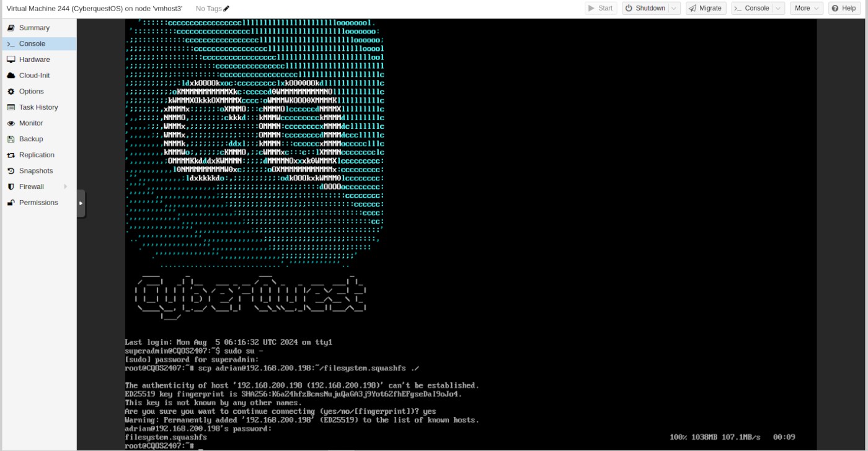868x451 pixels.
Task: Click the Task History list icon
Action: point(11,107)
